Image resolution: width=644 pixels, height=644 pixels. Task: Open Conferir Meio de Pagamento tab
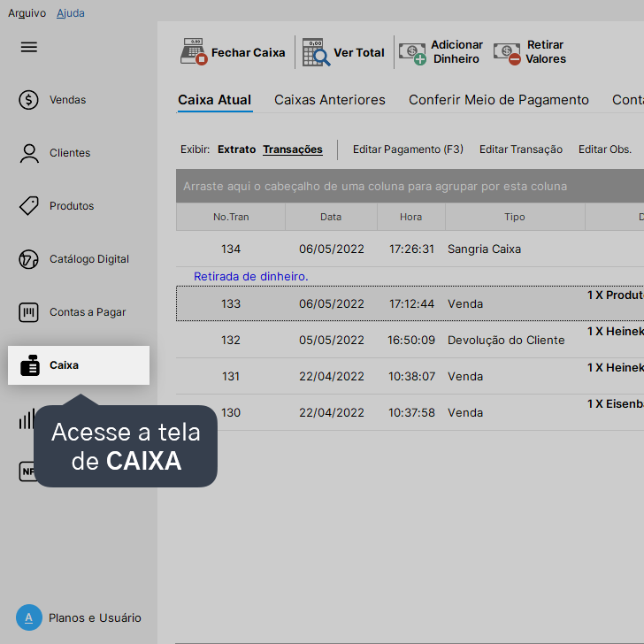pos(498,100)
